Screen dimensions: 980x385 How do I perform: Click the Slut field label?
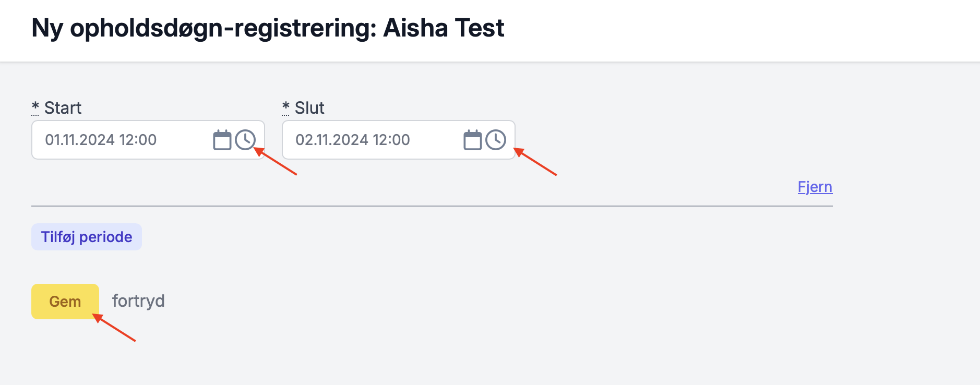point(309,108)
